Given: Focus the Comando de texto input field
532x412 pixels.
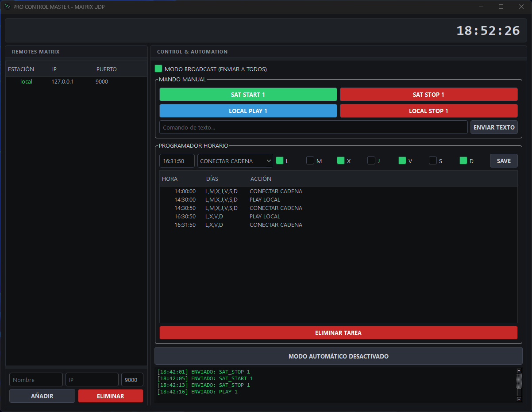Looking at the screenshot, I should coord(313,127).
